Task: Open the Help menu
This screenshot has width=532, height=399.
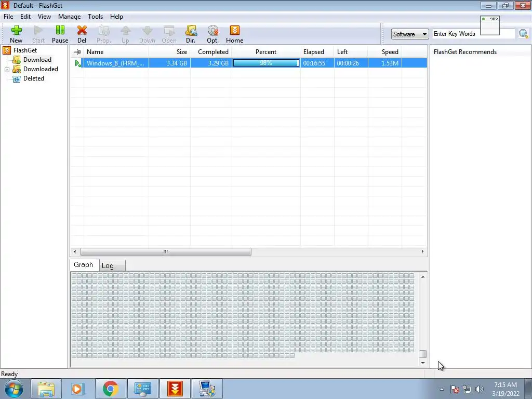Action: click(116, 17)
